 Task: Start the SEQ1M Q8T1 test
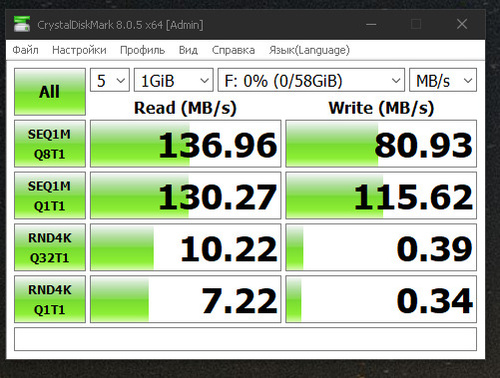coord(50,144)
